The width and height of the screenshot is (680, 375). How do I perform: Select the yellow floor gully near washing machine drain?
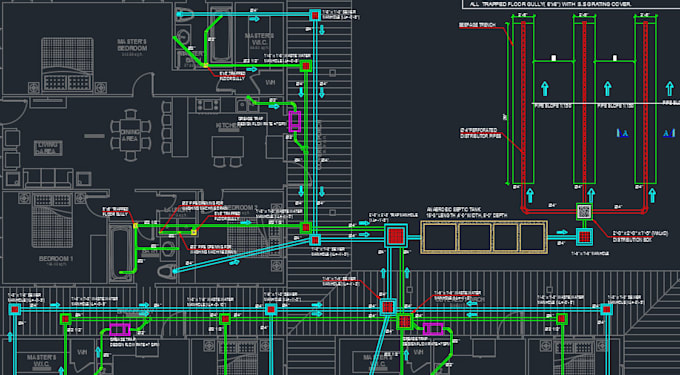coord(194,232)
